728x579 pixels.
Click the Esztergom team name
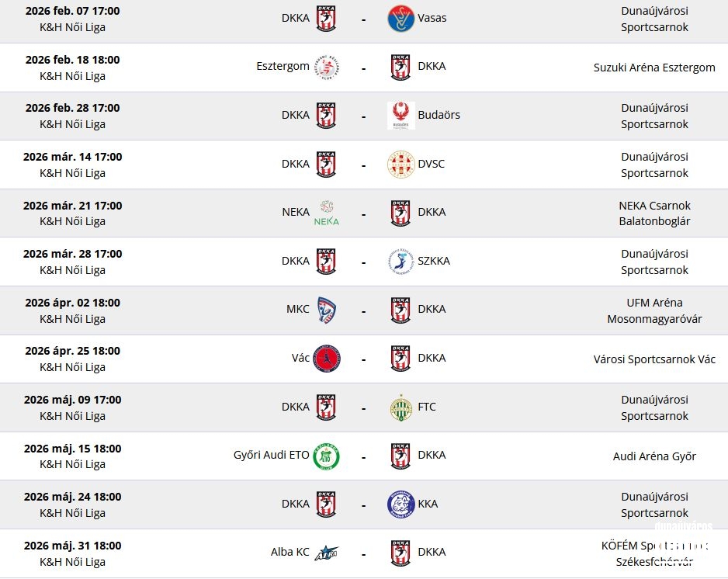click(x=283, y=67)
